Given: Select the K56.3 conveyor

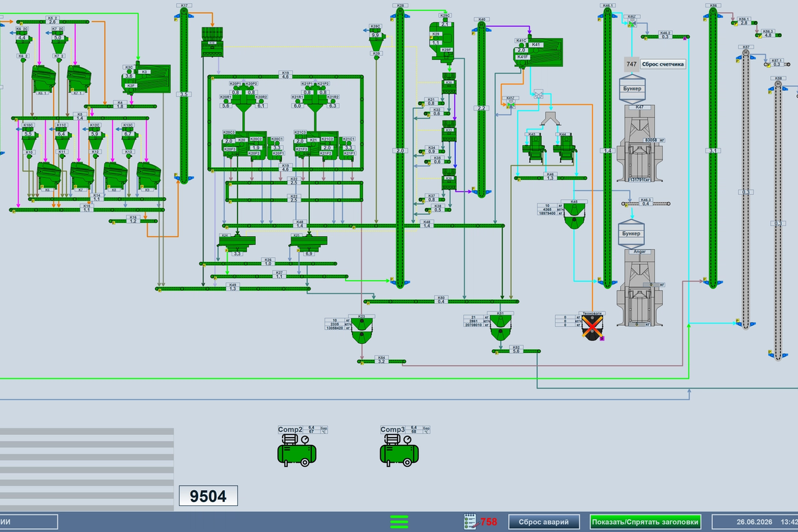Looking at the screenshot, I should [767, 34].
